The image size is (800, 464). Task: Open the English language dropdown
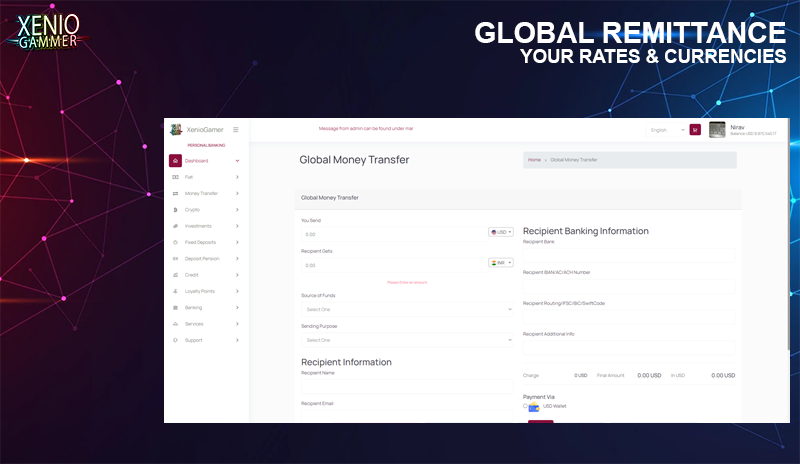pyautogui.click(x=666, y=130)
